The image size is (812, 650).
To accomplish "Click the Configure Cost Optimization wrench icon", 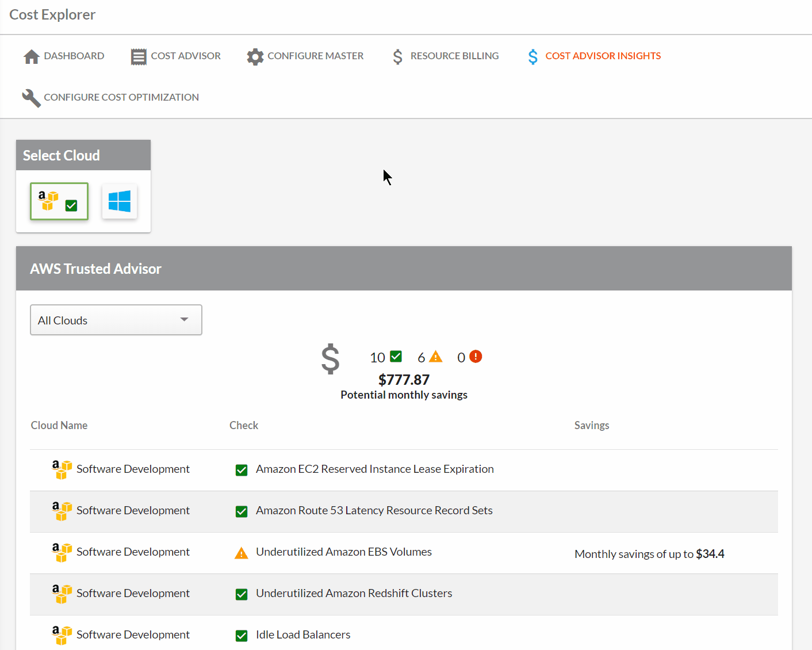I will point(31,98).
